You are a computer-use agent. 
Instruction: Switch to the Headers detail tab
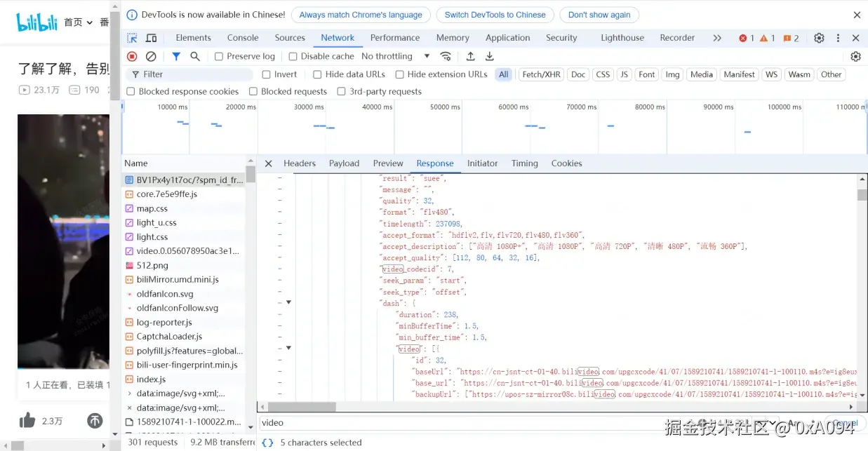300,163
